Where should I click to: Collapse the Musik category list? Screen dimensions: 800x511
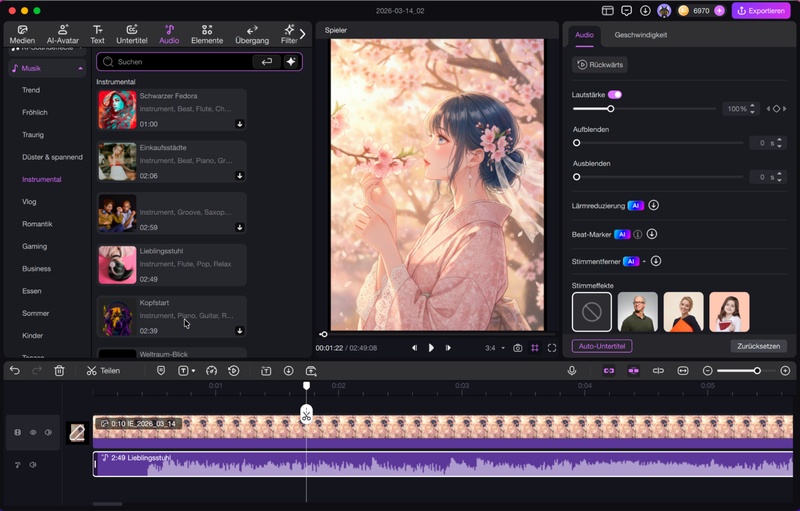click(x=80, y=68)
